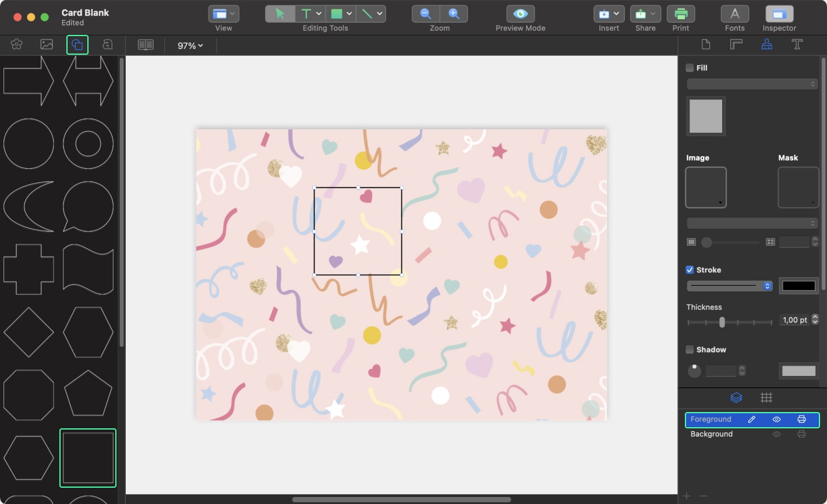Open the Fonts panel
This screenshot has width=827, height=504.
click(734, 14)
